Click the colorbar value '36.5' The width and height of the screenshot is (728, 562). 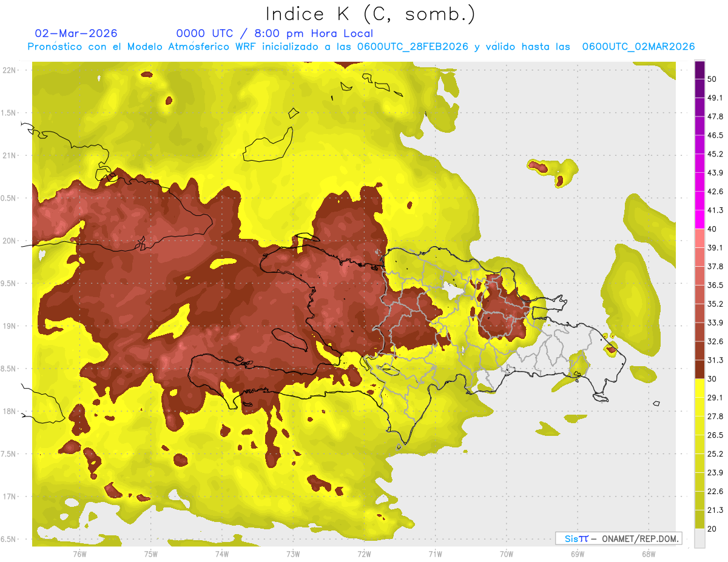point(715,285)
